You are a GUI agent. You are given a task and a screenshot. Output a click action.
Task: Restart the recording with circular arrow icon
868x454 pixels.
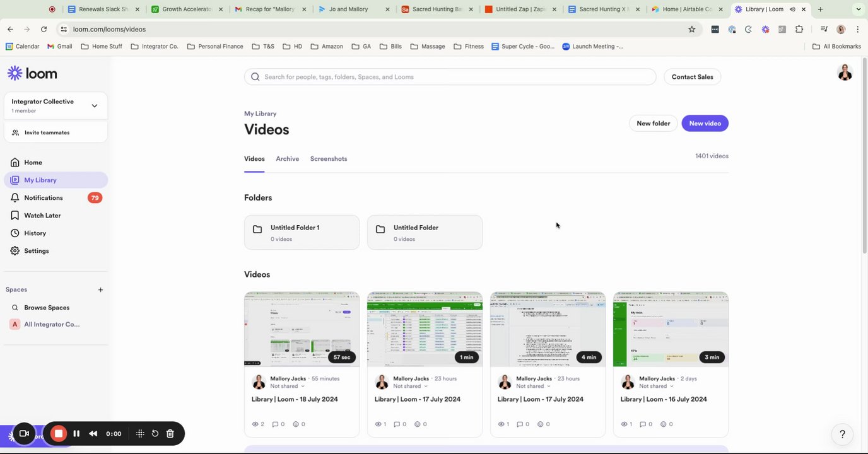click(x=155, y=434)
